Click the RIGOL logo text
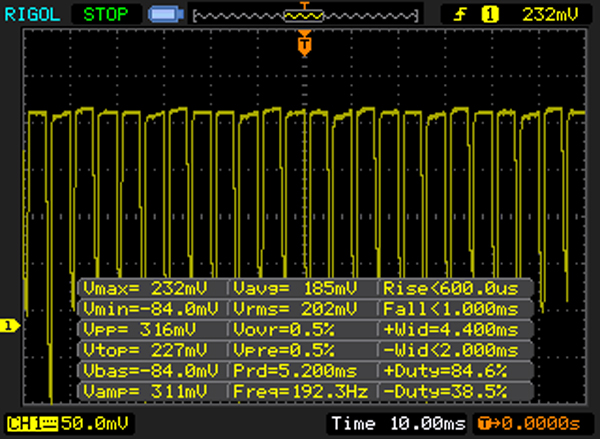 pos(32,15)
